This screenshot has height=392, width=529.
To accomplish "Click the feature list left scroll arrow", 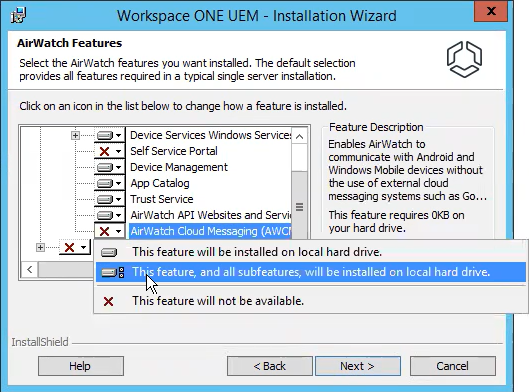I will click(x=30, y=270).
